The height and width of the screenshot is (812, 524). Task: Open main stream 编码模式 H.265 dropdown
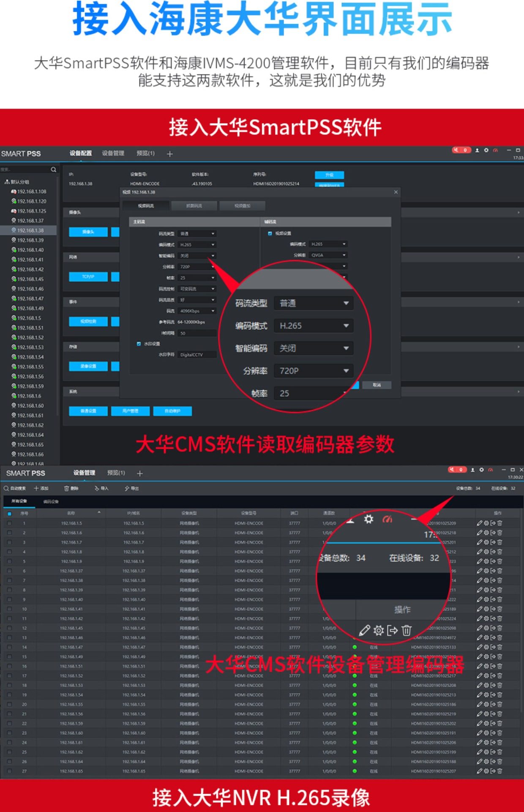(197, 244)
